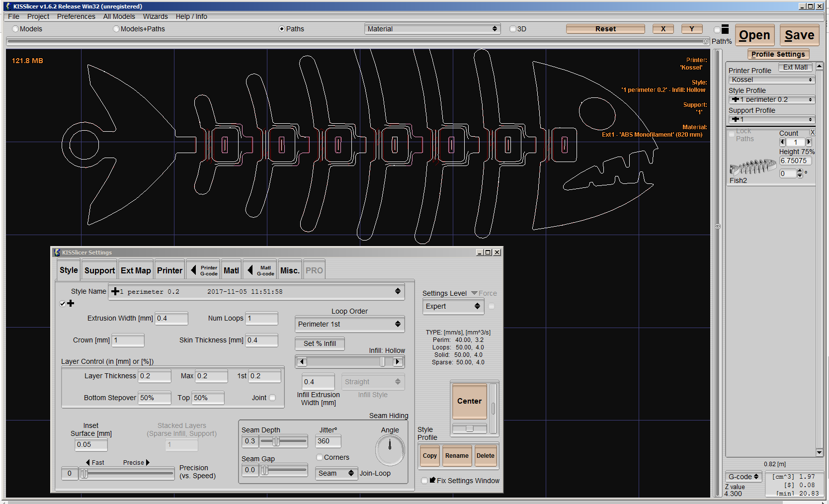Click the Delete style profile button

tap(486, 456)
